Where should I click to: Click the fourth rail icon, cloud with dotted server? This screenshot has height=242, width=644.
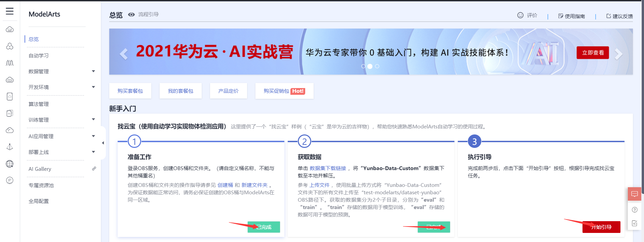(10, 80)
